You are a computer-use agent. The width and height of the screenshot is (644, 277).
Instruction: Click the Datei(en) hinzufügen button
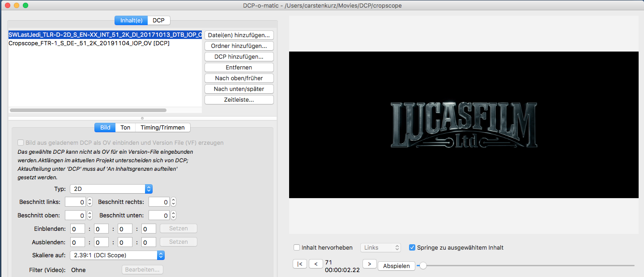coord(239,35)
